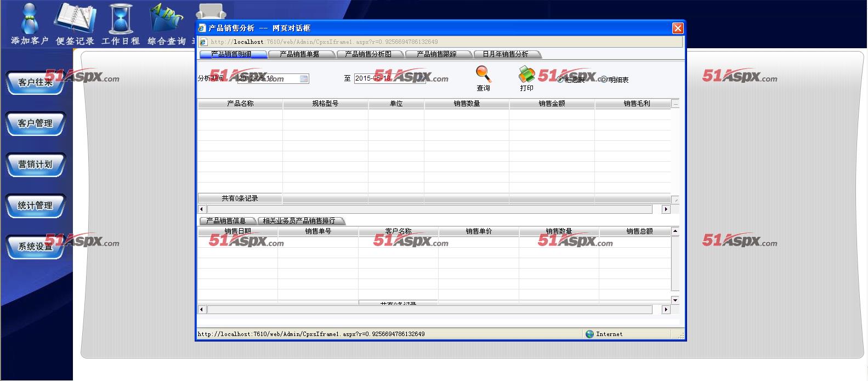
Task: Click the IE icon in the dialog title bar
Action: (x=201, y=28)
